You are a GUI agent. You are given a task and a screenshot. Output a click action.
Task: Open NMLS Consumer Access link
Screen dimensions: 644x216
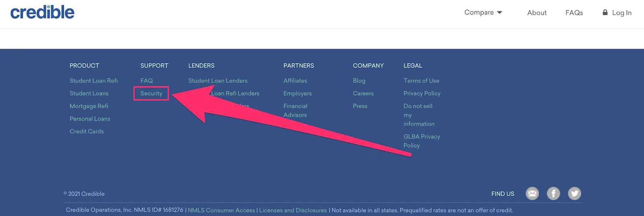tap(221, 210)
